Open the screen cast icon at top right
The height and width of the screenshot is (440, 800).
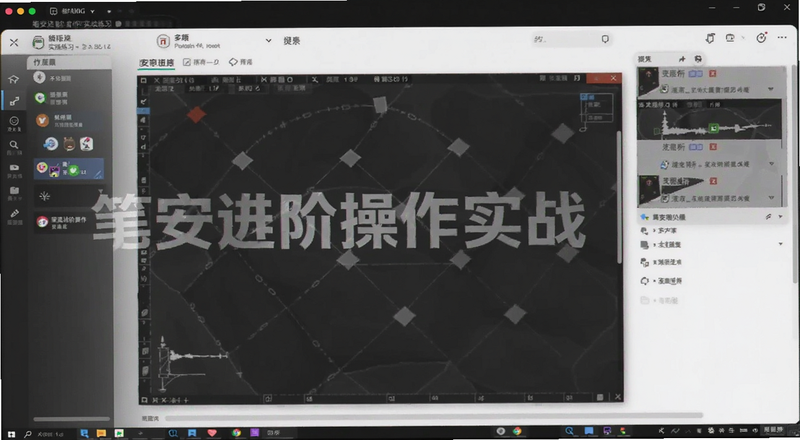[x=730, y=38]
